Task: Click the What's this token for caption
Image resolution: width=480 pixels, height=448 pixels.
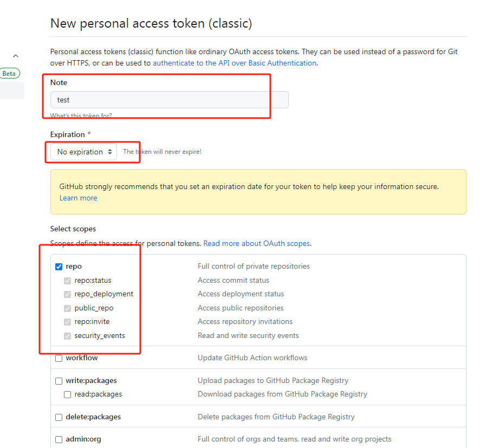Action: [x=82, y=115]
